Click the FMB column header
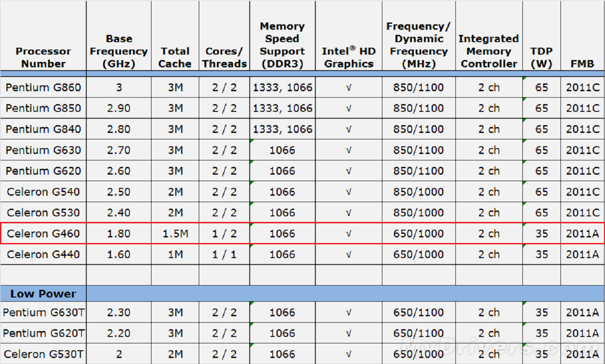Screen dimensions: 605x364 point(582,64)
